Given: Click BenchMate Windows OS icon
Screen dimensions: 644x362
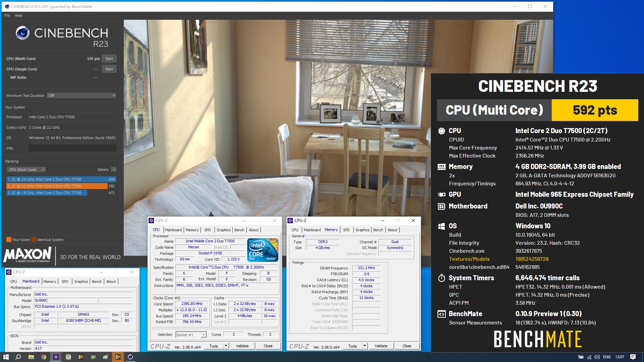Looking at the screenshot, I should [x=441, y=226].
